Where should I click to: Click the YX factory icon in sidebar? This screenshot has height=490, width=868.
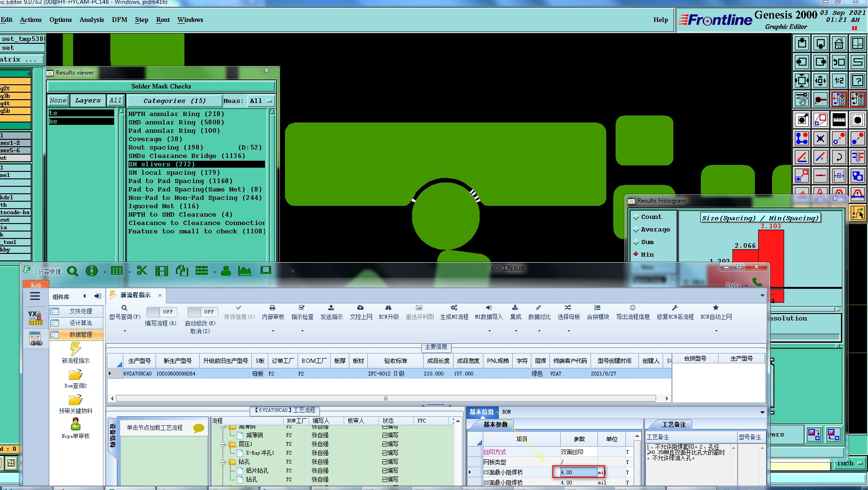pos(35,318)
